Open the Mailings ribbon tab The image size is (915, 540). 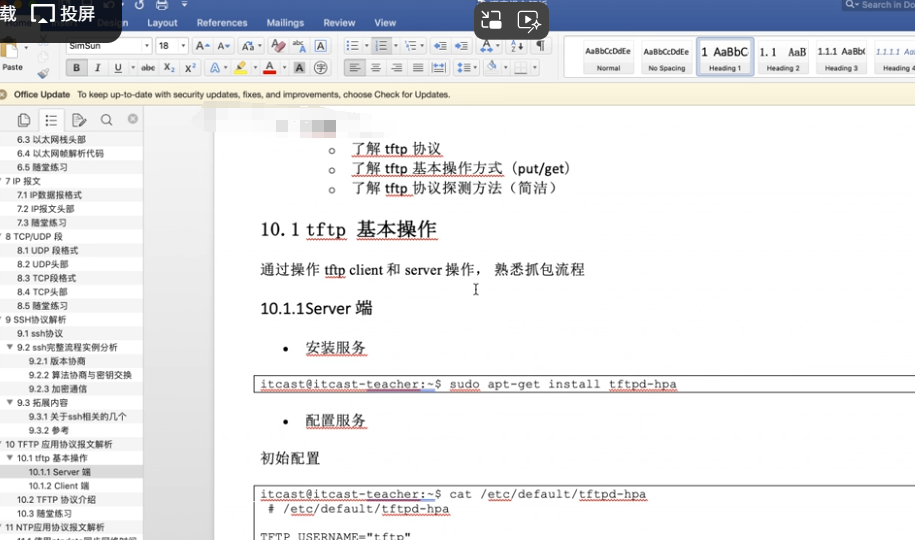point(285,22)
